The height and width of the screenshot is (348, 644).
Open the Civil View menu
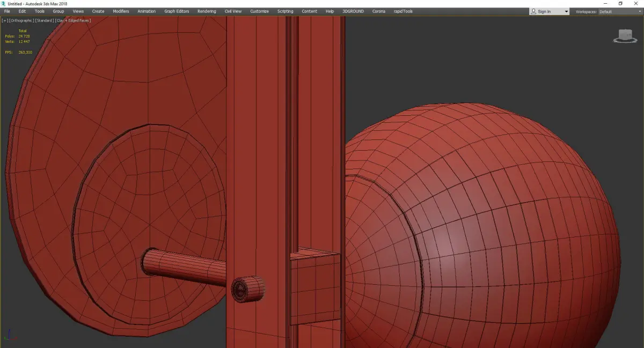(x=233, y=11)
